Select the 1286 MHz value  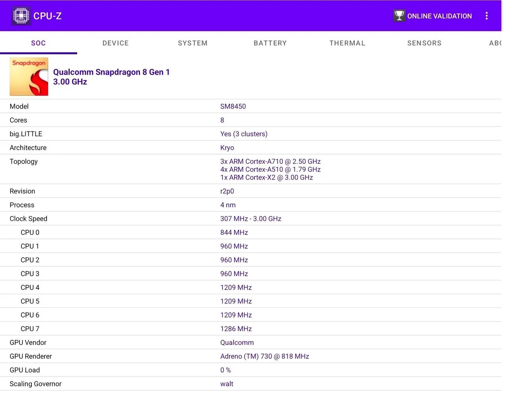[236, 329]
